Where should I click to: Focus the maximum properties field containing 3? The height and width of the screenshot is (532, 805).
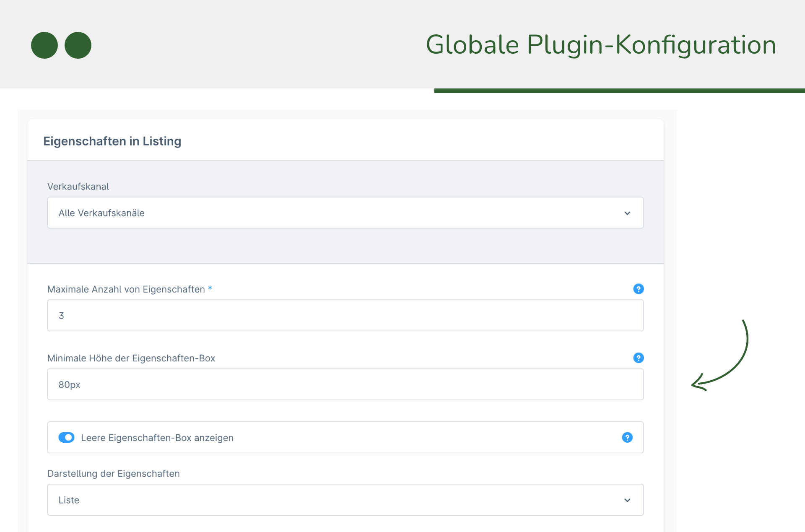tap(345, 316)
